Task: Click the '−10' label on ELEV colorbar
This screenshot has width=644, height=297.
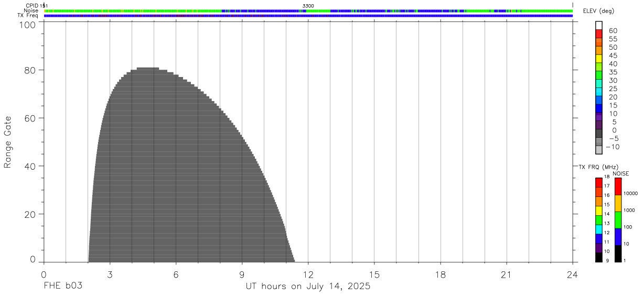Action: (611, 147)
